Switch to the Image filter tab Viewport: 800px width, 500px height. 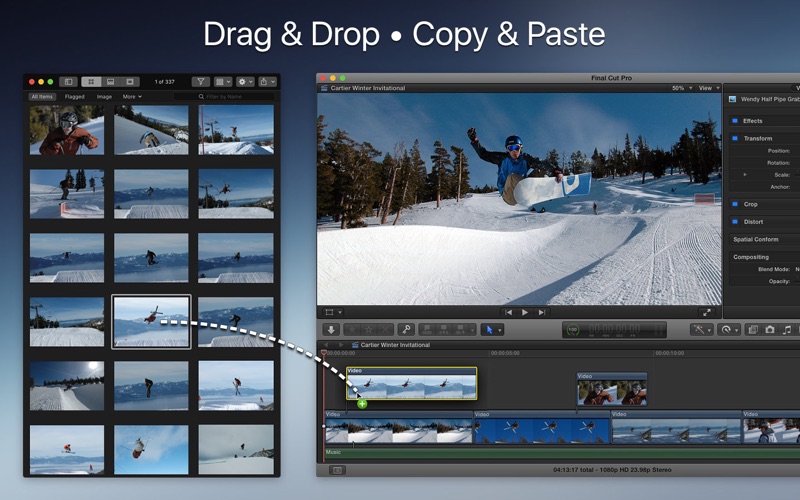tap(104, 97)
